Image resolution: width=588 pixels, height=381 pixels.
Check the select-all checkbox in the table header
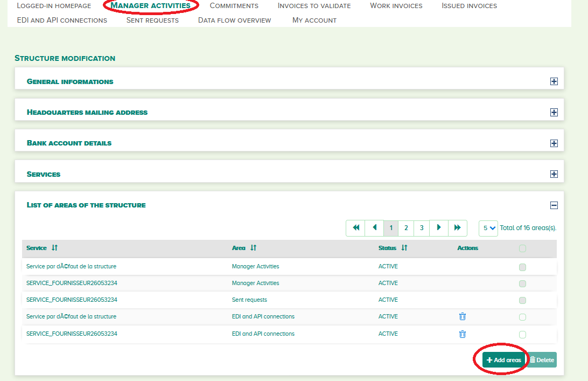click(522, 248)
